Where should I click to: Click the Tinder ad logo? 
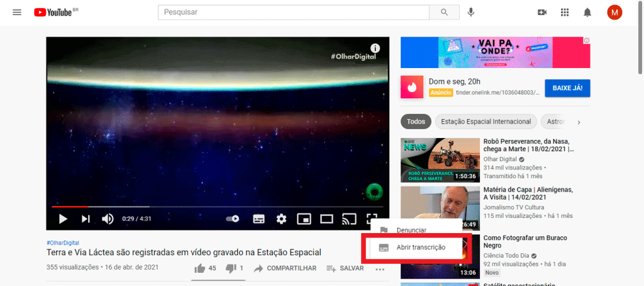[x=412, y=87]
